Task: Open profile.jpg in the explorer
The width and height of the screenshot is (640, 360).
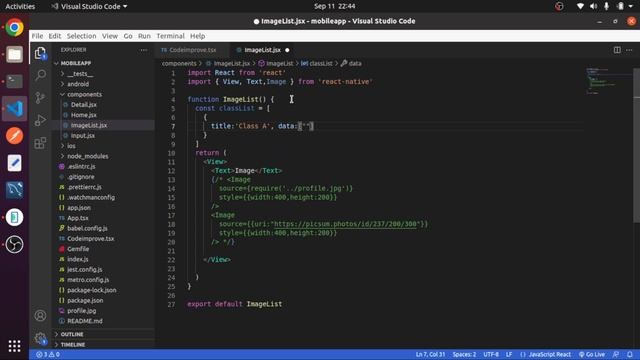Action: point(82,311)
